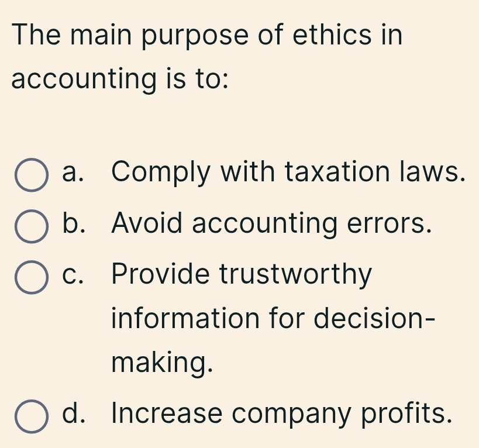Image resolution: width=479 pixels, height=448 pixels.
Task: Click the word 'errors.' in option b
Action: pyautogui.click(x=389, y=223)
